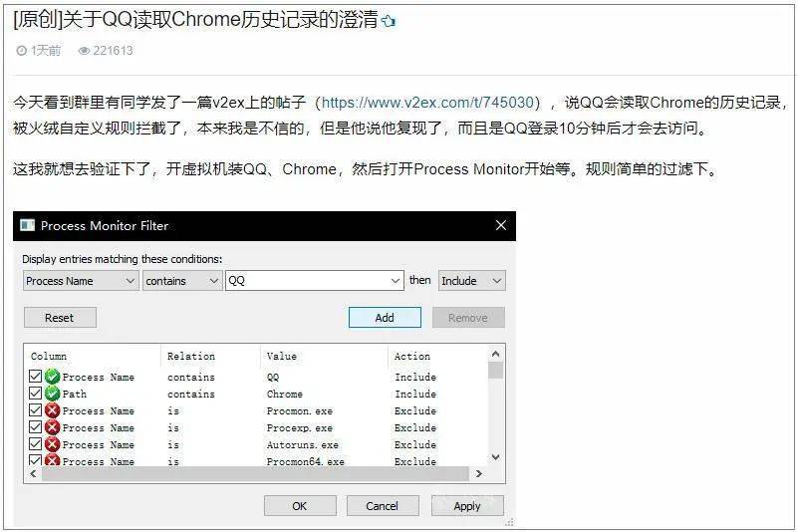
Task: Click the Reset button
Action: [60, 318]
